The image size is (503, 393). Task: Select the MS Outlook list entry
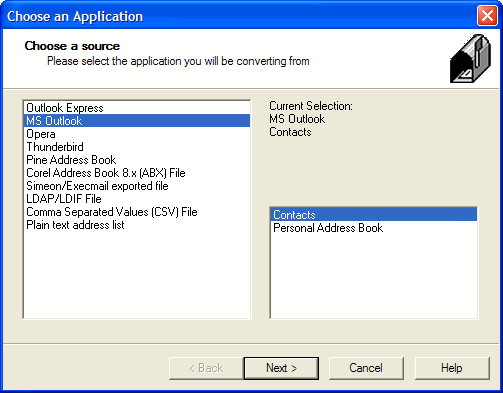pyautogui.click(x=137, y=121)
